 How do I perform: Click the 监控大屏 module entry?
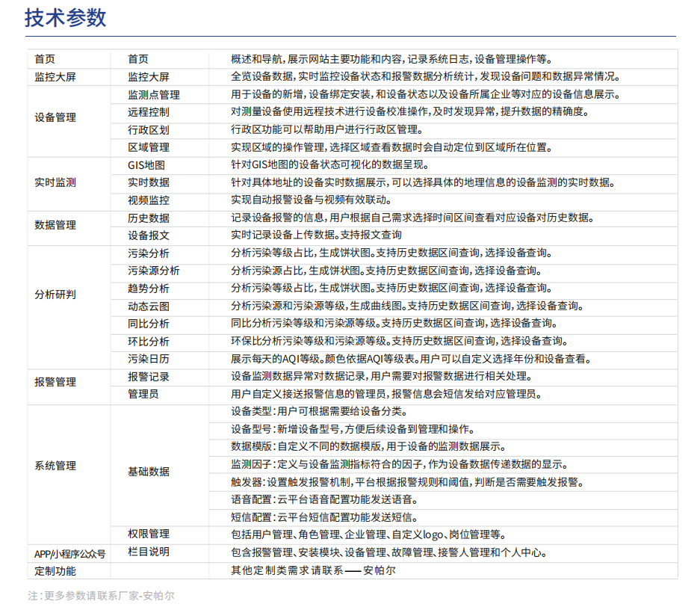pyautogui.click(x=52, y=76)
